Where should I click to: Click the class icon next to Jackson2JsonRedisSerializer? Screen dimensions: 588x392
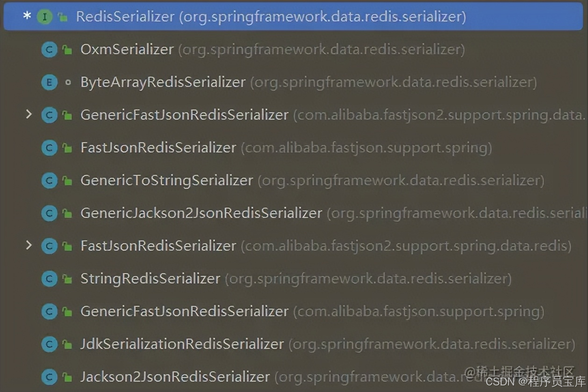click(50, 377)
